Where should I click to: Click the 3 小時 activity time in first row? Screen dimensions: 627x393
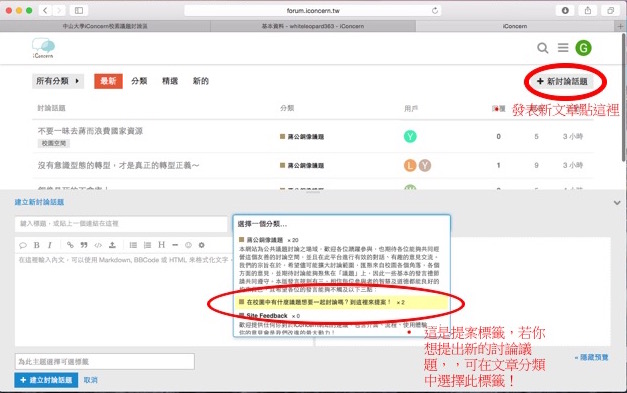[573, 136]
